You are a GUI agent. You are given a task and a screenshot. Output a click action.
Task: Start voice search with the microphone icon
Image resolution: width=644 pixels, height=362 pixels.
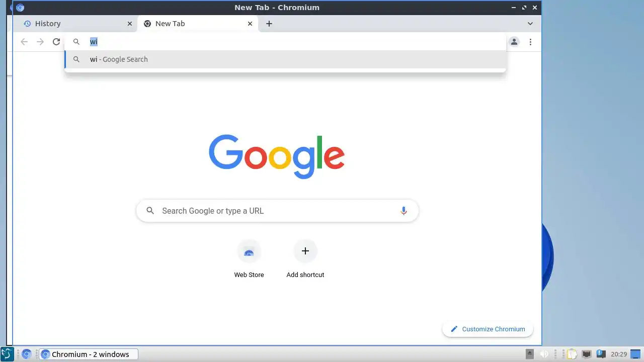pyautogui.click(x=404, y=211)
